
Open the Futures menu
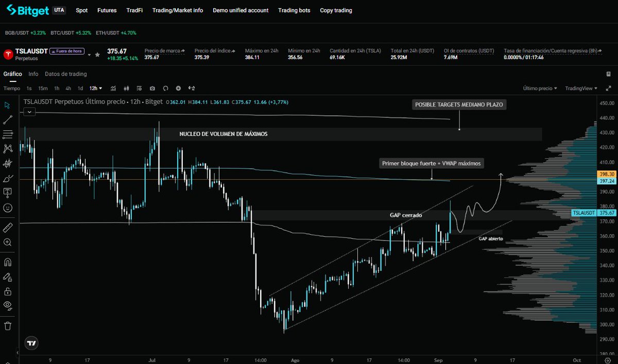coord(107,10)
